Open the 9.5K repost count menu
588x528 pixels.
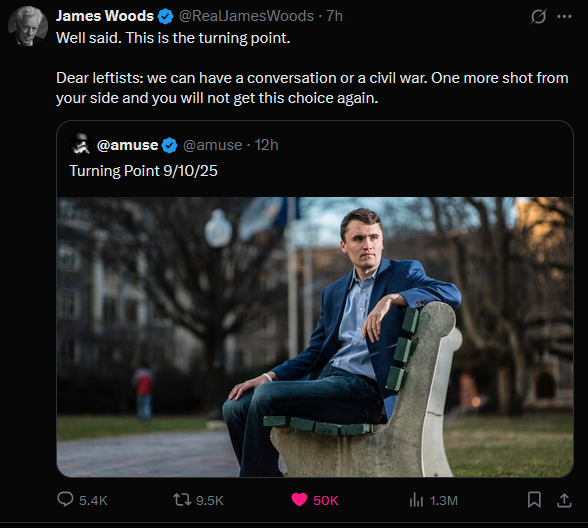point(210,501)
